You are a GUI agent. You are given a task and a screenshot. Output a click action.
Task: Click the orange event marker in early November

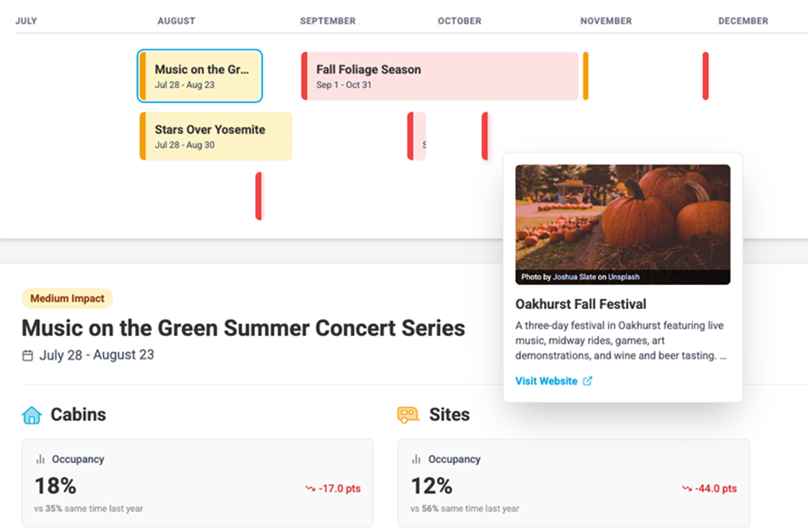coord(586,76)
